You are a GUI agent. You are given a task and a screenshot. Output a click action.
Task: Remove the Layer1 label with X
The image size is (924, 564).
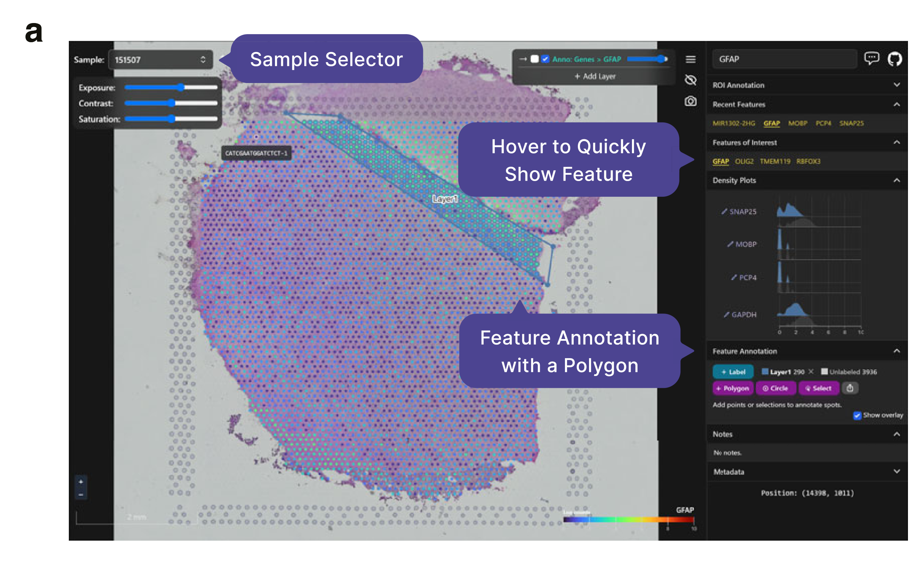pos(811,371)
